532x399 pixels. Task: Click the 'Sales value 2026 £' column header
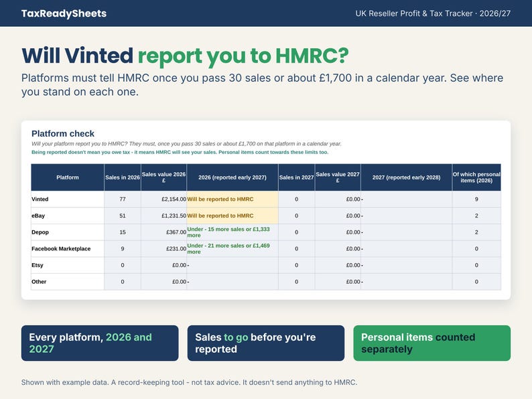(x=163, y=177)
